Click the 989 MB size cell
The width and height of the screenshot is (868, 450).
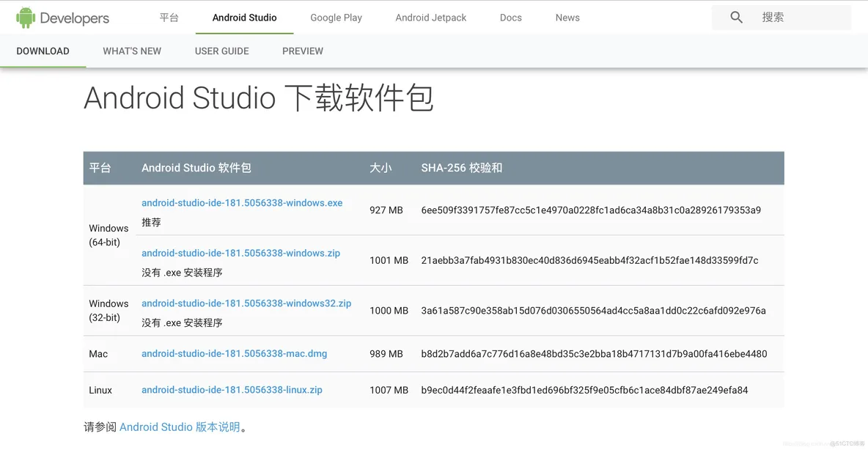pos(386,354)
